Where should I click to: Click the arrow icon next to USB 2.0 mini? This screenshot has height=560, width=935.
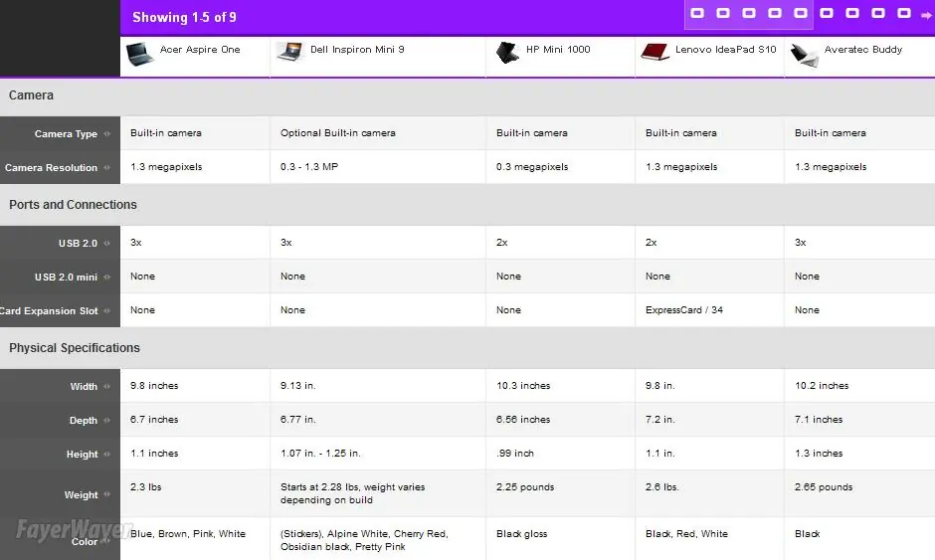(x=106, y=278)
